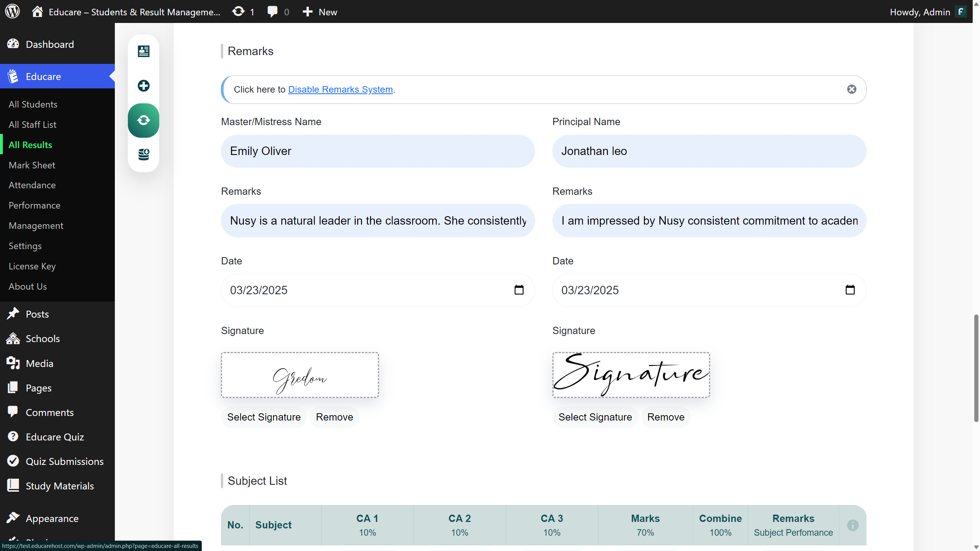Edit Principal Name field
Image resolution: width=980 pixels, height=551 pixels.
pos(709,151)
